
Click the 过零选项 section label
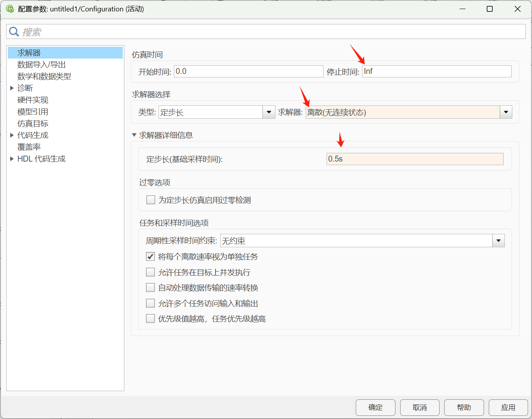click(155, 182)
